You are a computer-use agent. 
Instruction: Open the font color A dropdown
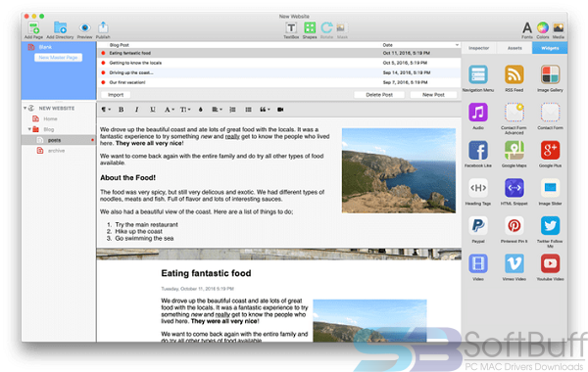(x=170, y=110)
